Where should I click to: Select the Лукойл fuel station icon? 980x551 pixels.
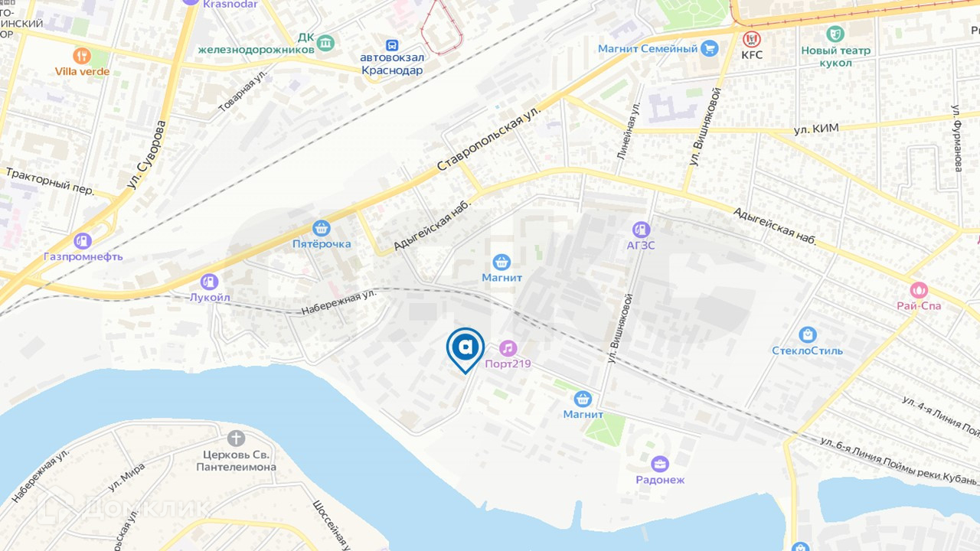(209, 282)
